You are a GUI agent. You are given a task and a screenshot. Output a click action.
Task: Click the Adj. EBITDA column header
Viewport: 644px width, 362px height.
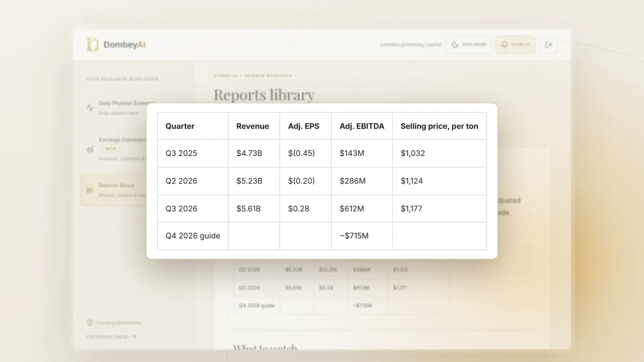[362, 126]
